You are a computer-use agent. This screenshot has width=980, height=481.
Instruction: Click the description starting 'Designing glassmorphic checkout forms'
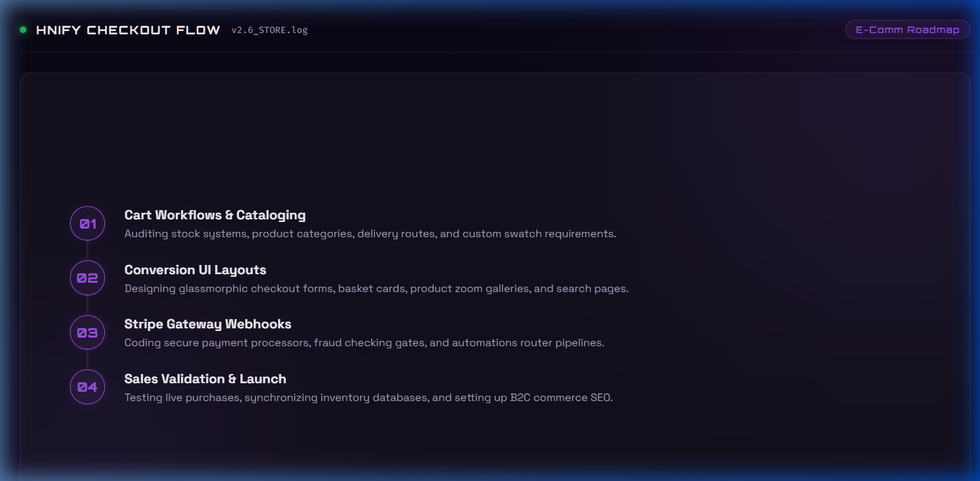[x=376, y=289]
